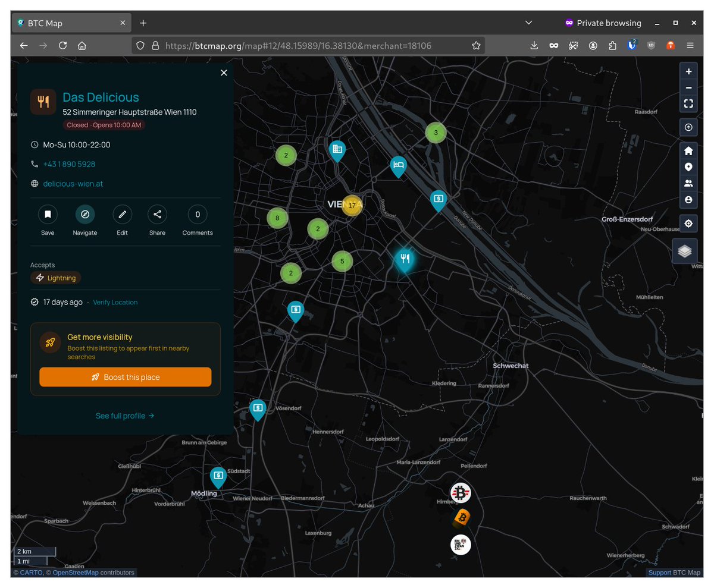Open Edit via the pencil icon
This screenshot has width=714, height=588.
coord(122,214)
